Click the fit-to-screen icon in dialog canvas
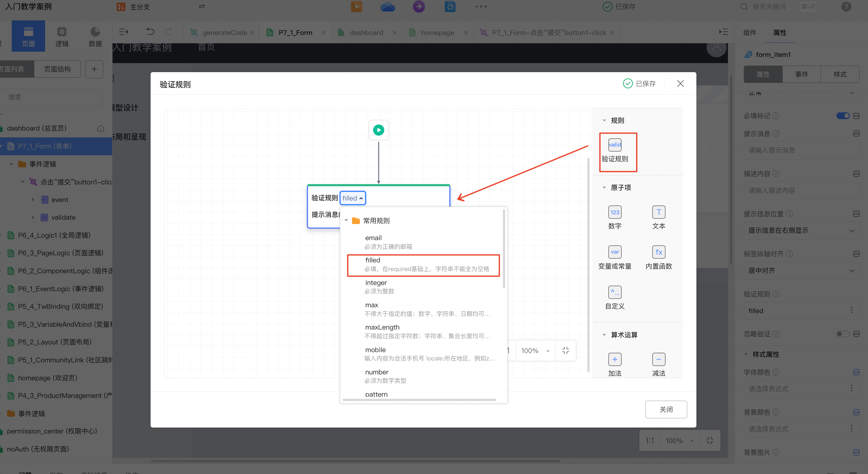868x474 pixels. [565, 351]
